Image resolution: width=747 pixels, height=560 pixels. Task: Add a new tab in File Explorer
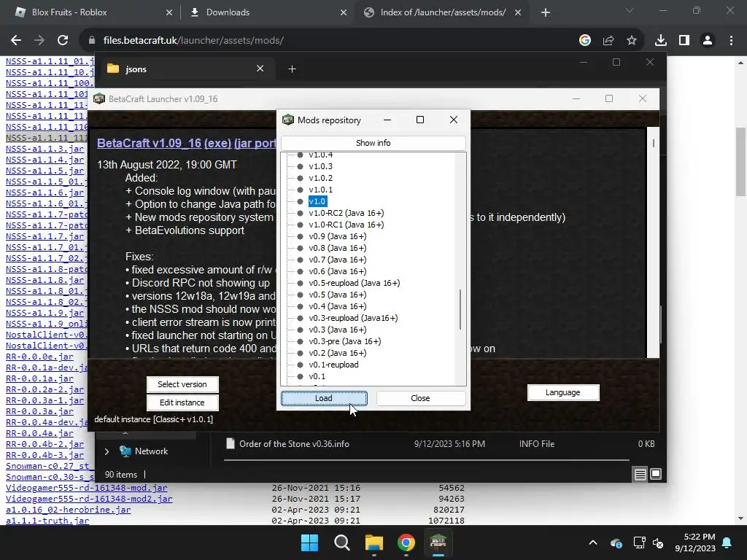[292, 69]
